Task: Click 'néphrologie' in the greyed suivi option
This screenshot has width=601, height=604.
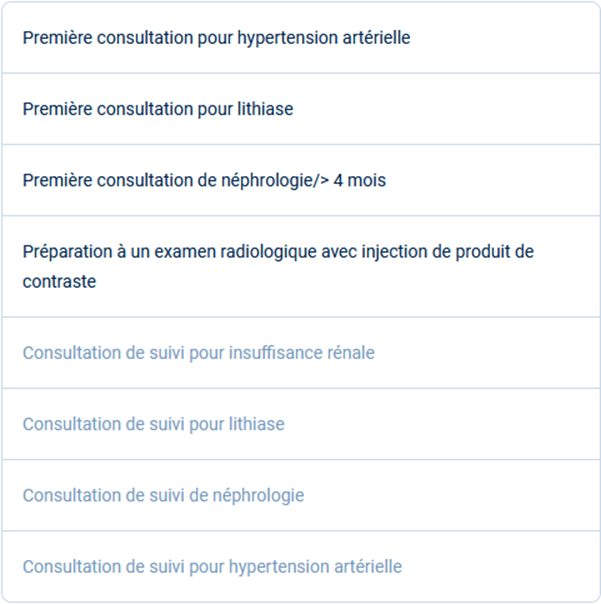Action: pyautogui.click(x=259, y=496)
